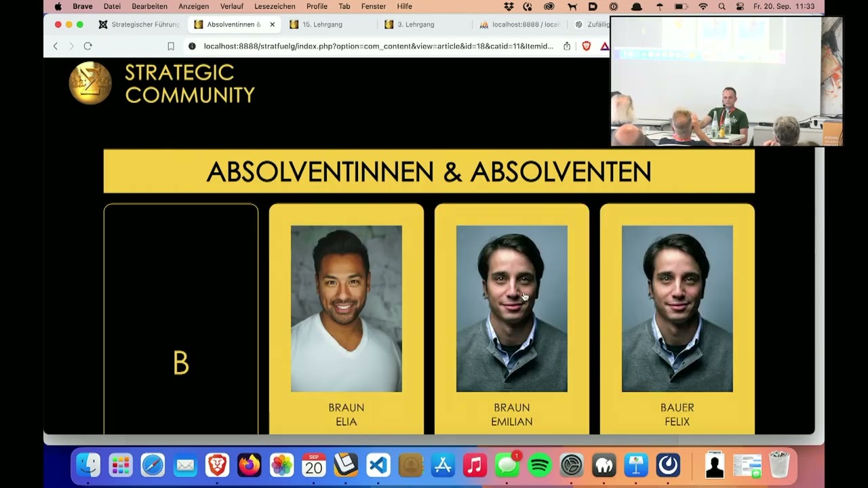Reload the current page
The width and height of the screenshot is (868, 488).
[87, 46]
